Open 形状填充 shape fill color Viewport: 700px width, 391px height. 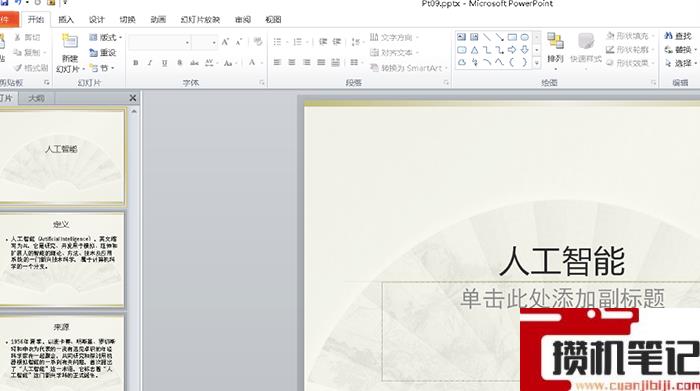[x=630, y=36]
